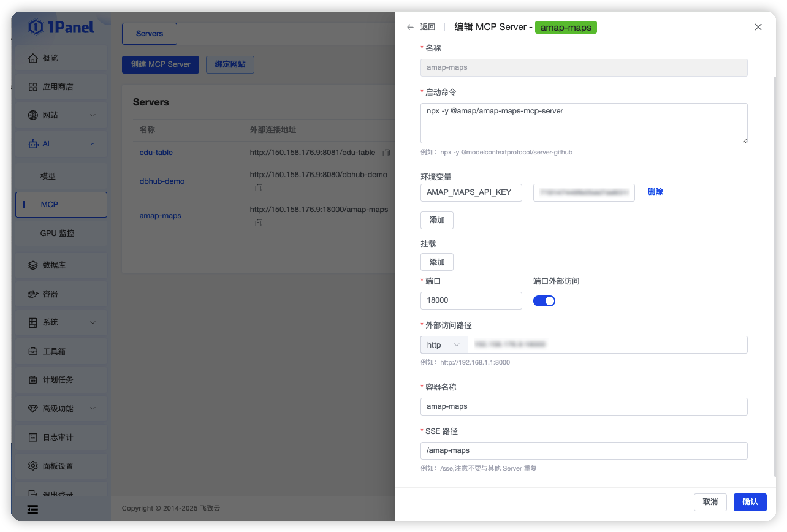This screenshot has width=787, height=532.
Task: Copy the edu-table connection address
Action: pos(386,153)
